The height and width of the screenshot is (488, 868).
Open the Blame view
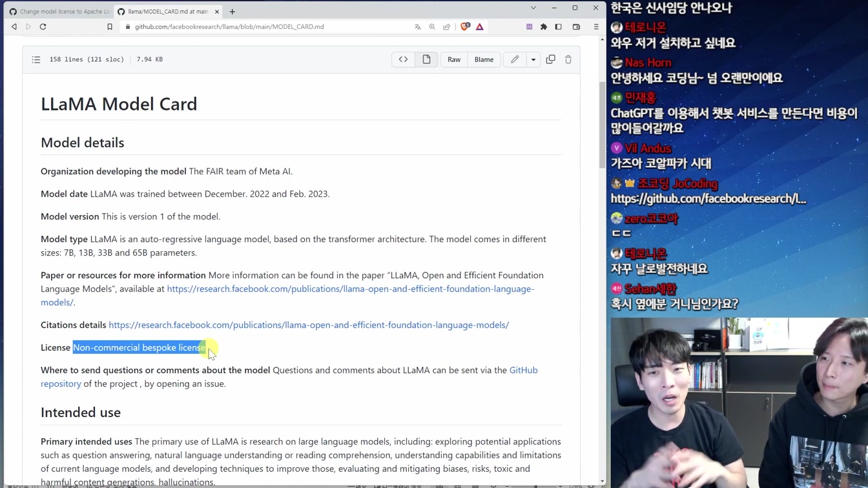(x=484, y=59)
